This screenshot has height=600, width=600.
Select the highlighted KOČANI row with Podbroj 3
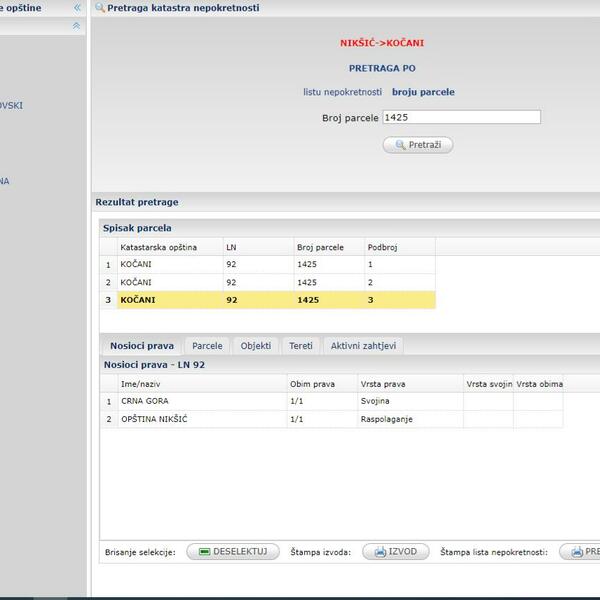pos(270,300)
